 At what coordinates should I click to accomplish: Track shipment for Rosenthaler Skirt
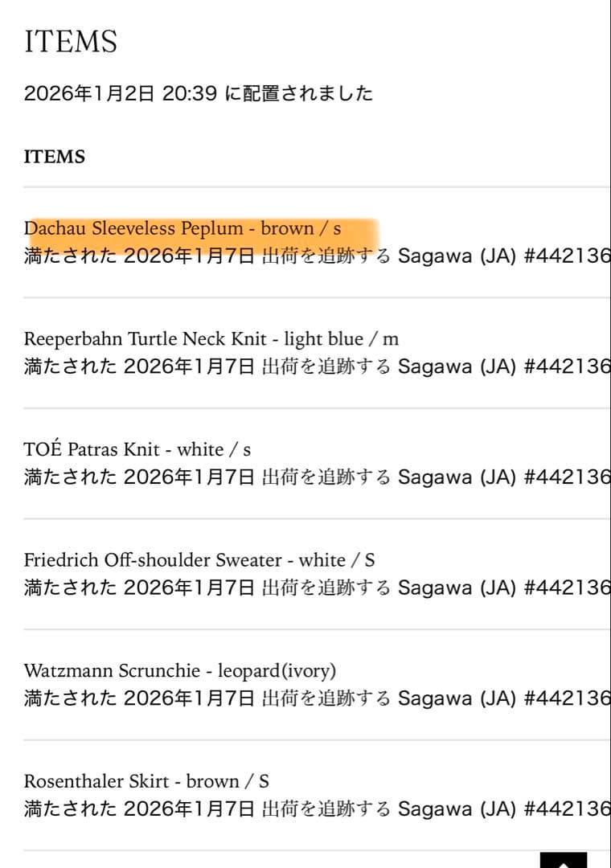click(326, 809)
